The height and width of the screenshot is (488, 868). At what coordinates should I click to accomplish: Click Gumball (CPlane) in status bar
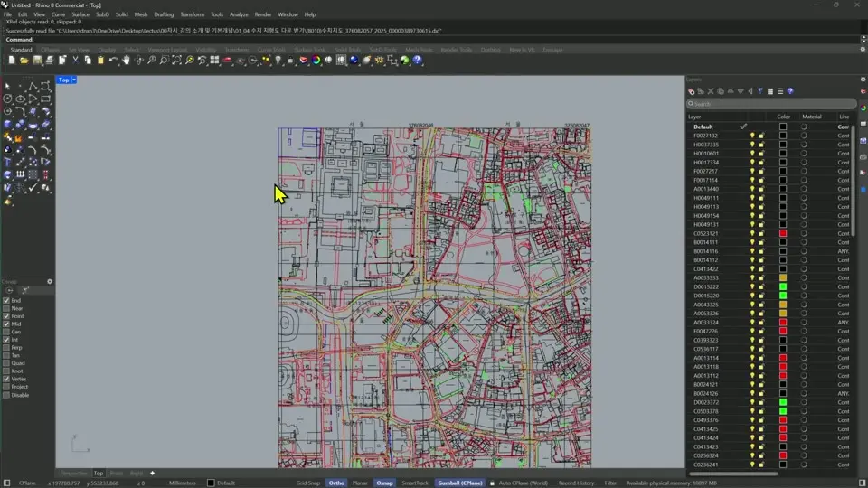point(460,483)
